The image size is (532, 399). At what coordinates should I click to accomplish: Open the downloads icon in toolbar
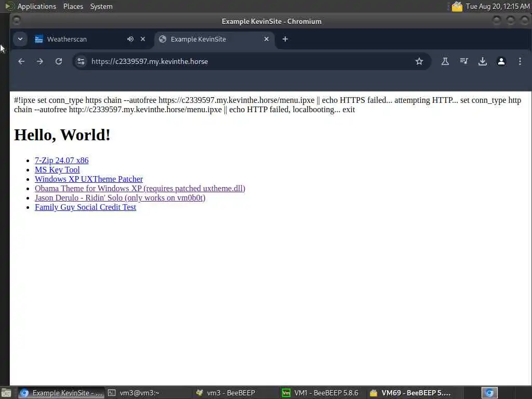pos(483,61)
